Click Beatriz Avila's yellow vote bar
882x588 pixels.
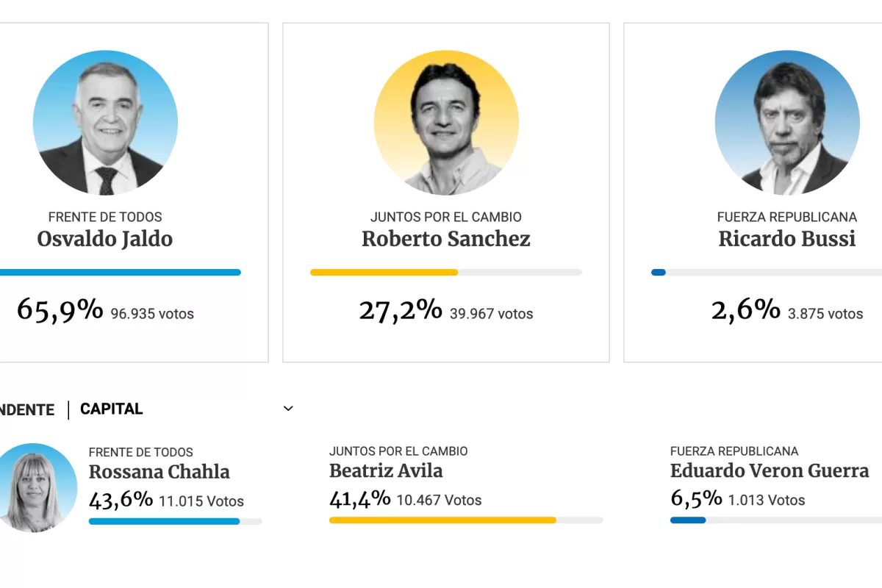coord(442,520)
